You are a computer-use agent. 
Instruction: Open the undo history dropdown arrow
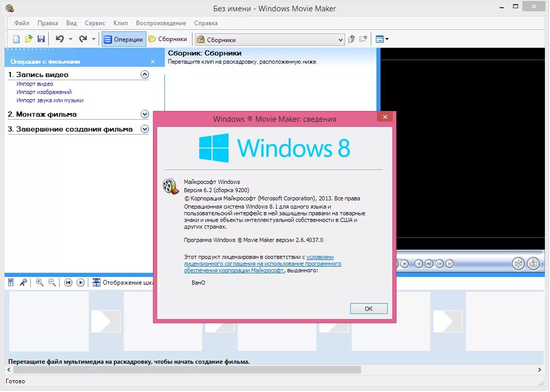pos(70,39)
